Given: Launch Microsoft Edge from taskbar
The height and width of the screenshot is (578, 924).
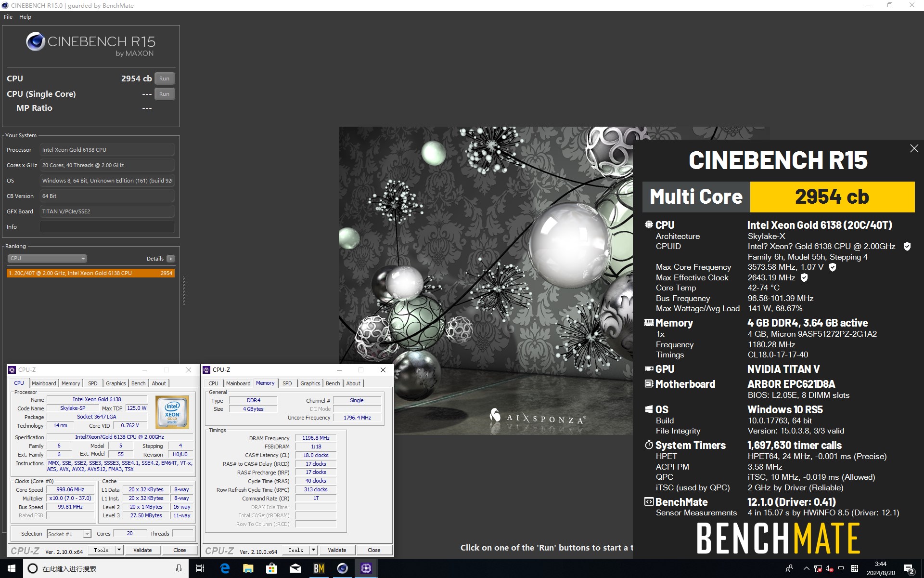Looking at the screenshot, I should pyautogui.click(x=225, y=568).
